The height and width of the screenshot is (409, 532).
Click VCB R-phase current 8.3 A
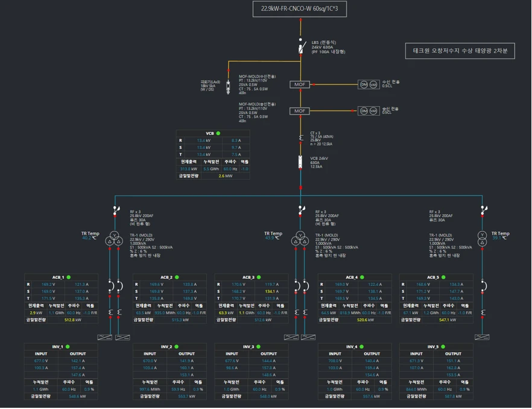tap(236, 140)
